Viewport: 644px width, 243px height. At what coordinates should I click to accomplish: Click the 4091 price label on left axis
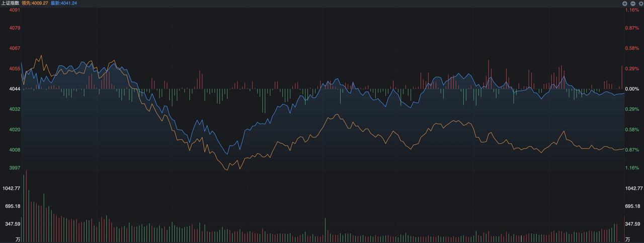[x=15, y=10]
